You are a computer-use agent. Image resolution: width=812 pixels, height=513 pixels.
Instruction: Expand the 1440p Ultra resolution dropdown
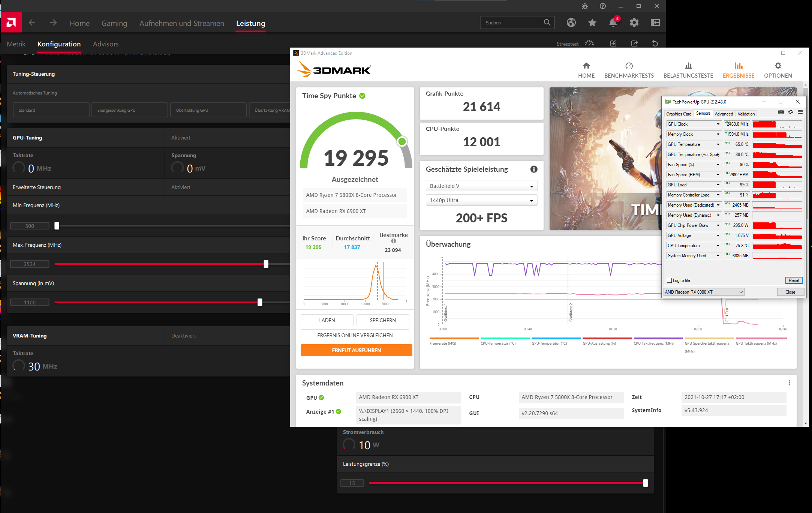(x=481, y=200)
